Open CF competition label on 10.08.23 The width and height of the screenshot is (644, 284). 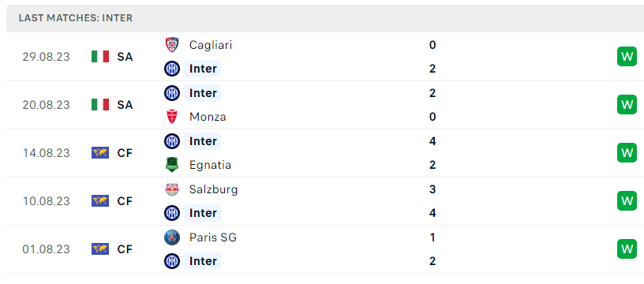[125, 201]
